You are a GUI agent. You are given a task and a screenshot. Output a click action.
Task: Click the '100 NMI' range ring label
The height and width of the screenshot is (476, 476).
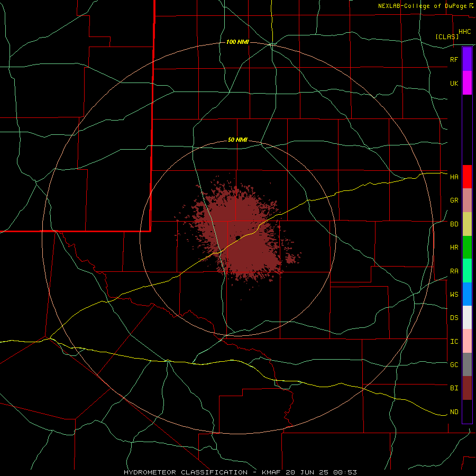pos(237,42)
